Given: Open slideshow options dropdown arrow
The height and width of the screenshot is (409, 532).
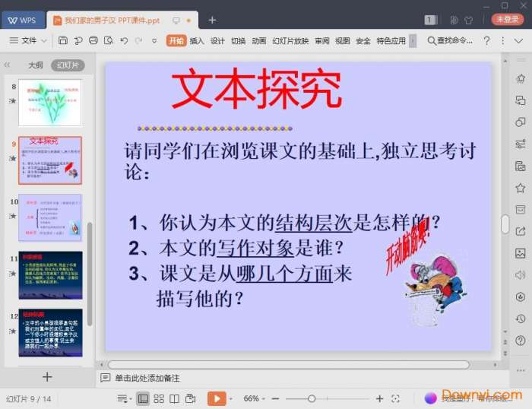Looking at the screenshot, I should 231,399.
